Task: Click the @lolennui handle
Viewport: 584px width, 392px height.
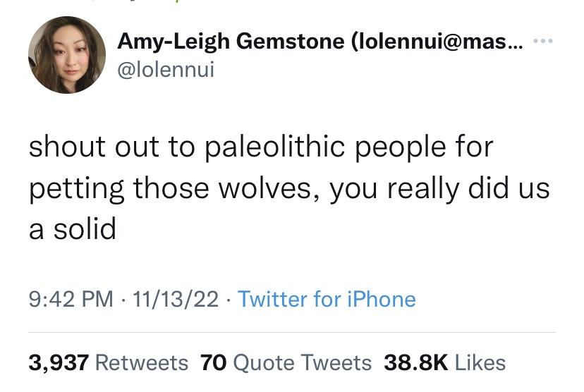Action: (x=166, y=69)
